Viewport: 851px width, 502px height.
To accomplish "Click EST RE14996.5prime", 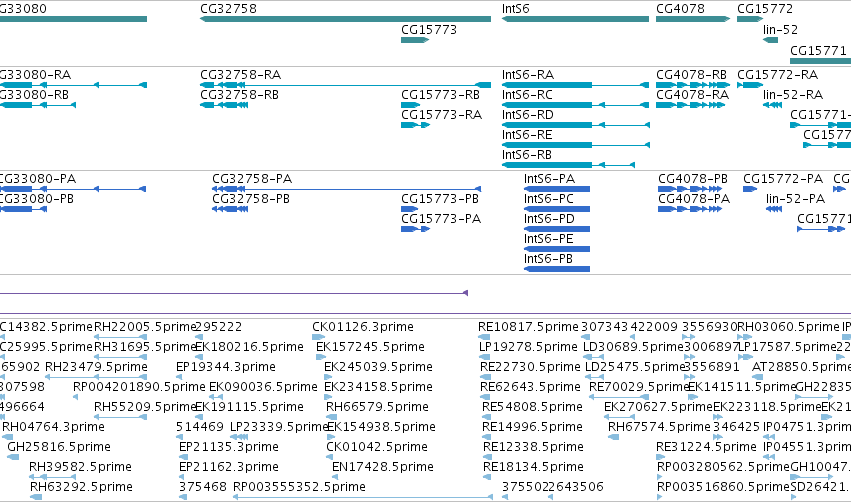I will 486,437.
